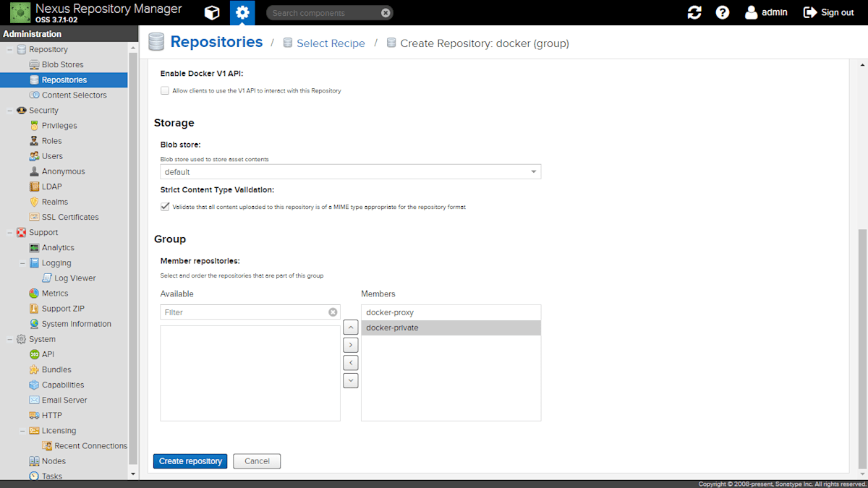The width and height of the screenshot is (868, 488).
Task: Move selected member up
Action: [351, 328]
